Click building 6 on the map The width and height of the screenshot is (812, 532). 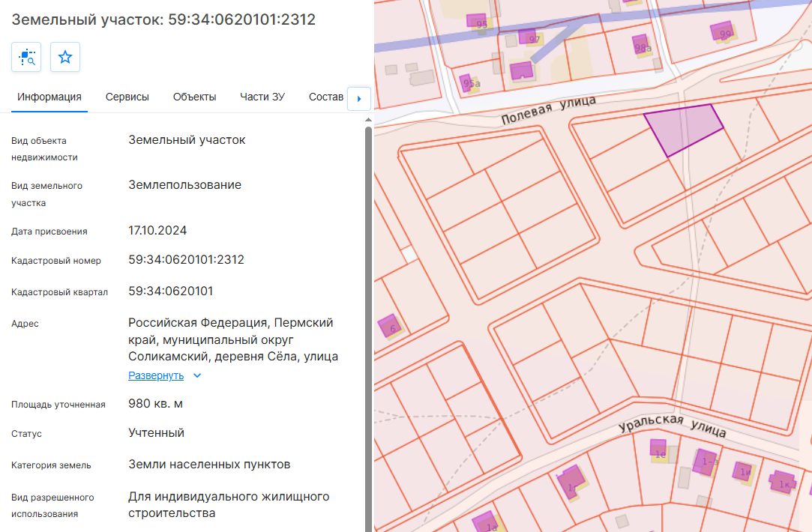[389, 325]
